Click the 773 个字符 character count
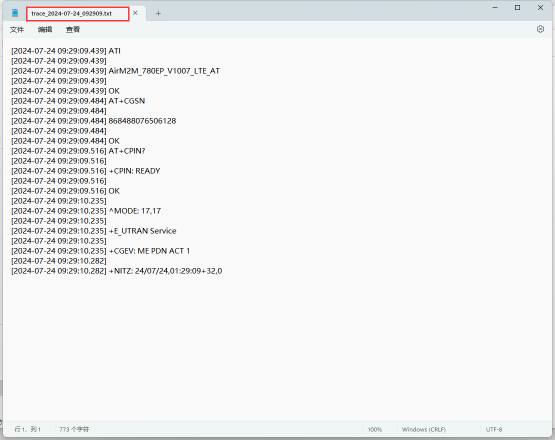The image size is (555, 440). (74, 429)
